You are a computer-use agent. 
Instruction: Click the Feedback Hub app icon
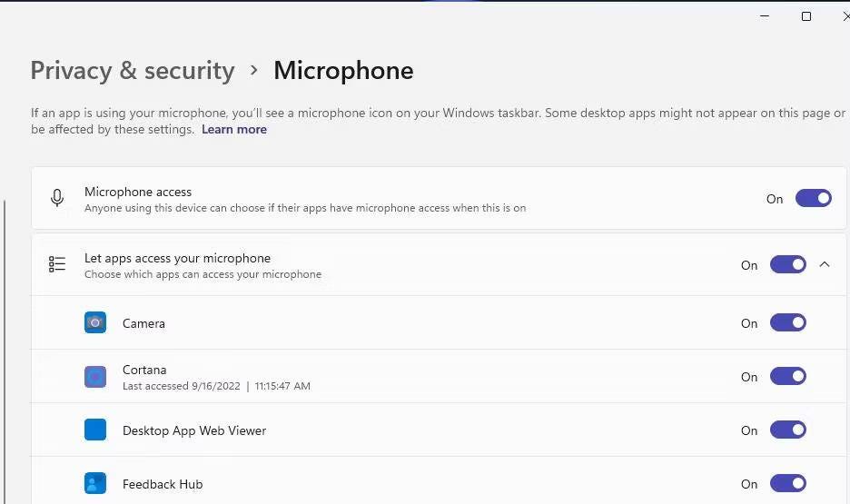pos(95,483)
